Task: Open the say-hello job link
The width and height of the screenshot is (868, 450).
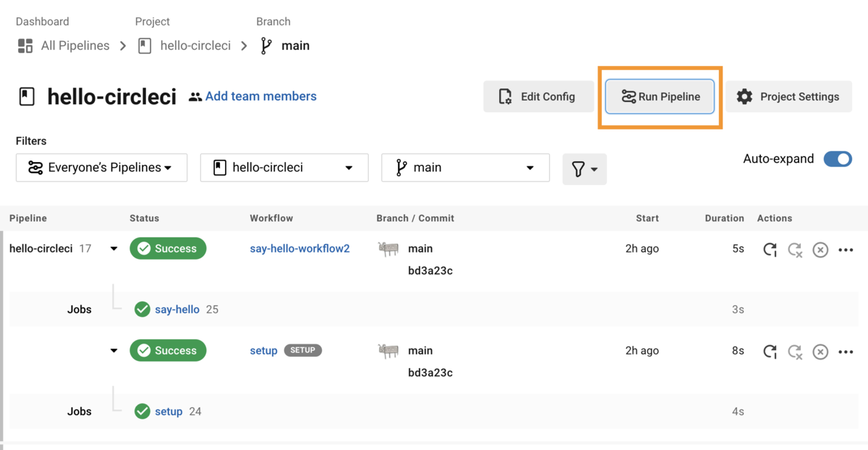Action: (176, 310)
